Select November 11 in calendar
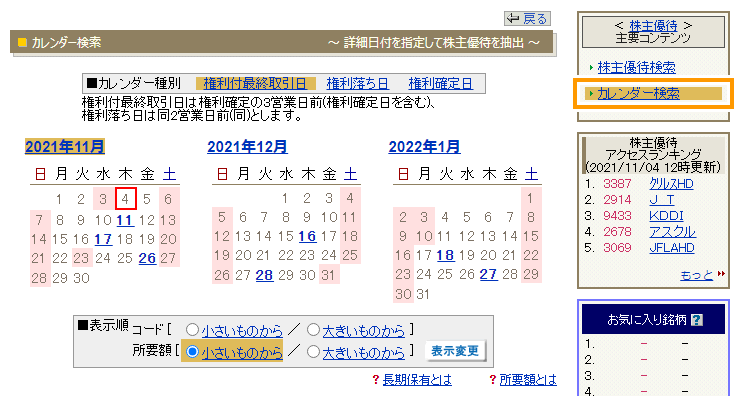This screenshot has height=396, width=738. point(125,220)
